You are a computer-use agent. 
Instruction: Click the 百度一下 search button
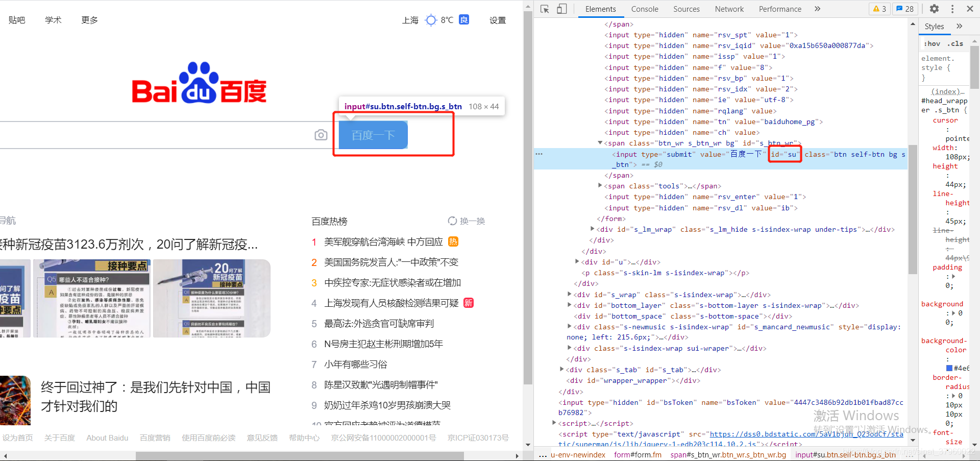point(373,135)
